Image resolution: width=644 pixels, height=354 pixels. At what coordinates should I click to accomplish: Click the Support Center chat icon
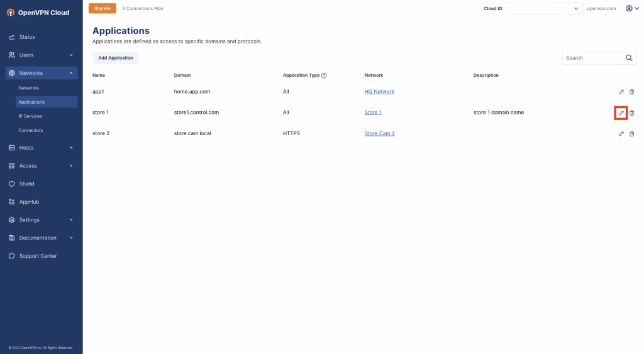[x=11, y=256]
